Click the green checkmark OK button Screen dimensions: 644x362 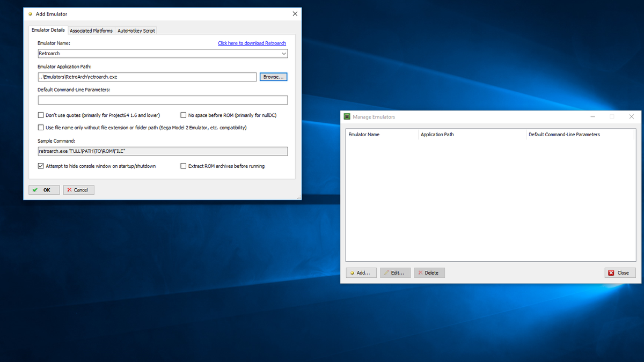click(x=43, y=190)
